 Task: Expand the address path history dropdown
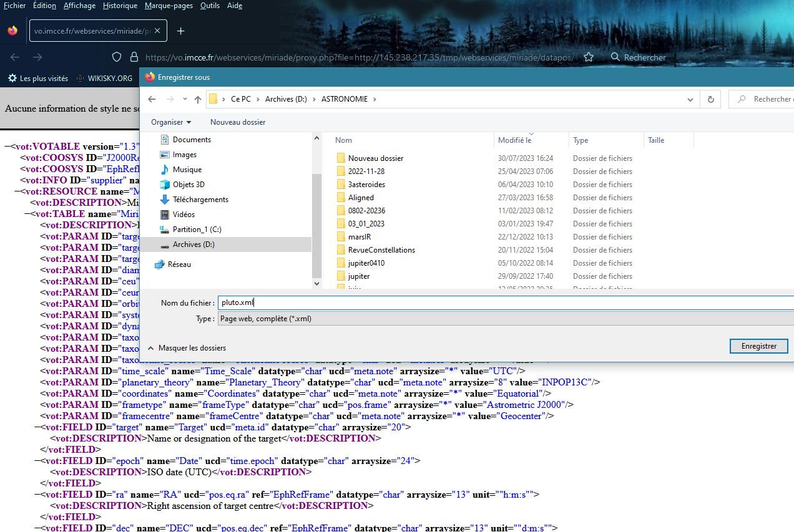(690, 99)
